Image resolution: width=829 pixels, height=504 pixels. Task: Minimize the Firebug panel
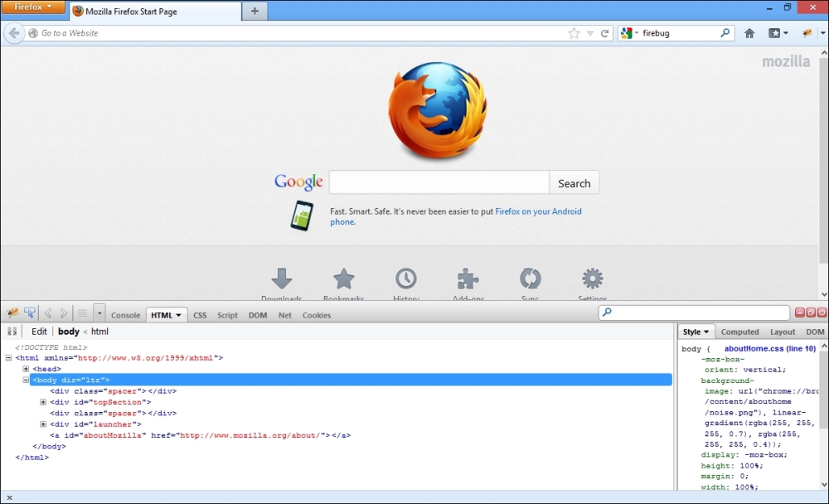(800, 313)
